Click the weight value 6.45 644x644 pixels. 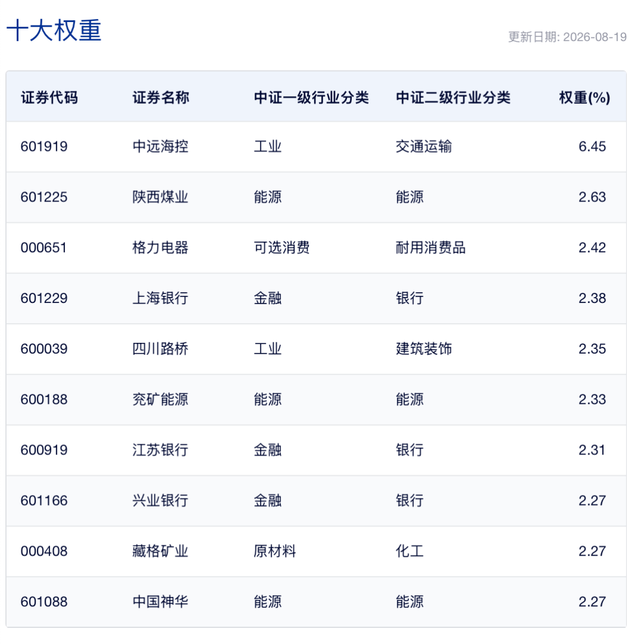[x=592, y=147]
